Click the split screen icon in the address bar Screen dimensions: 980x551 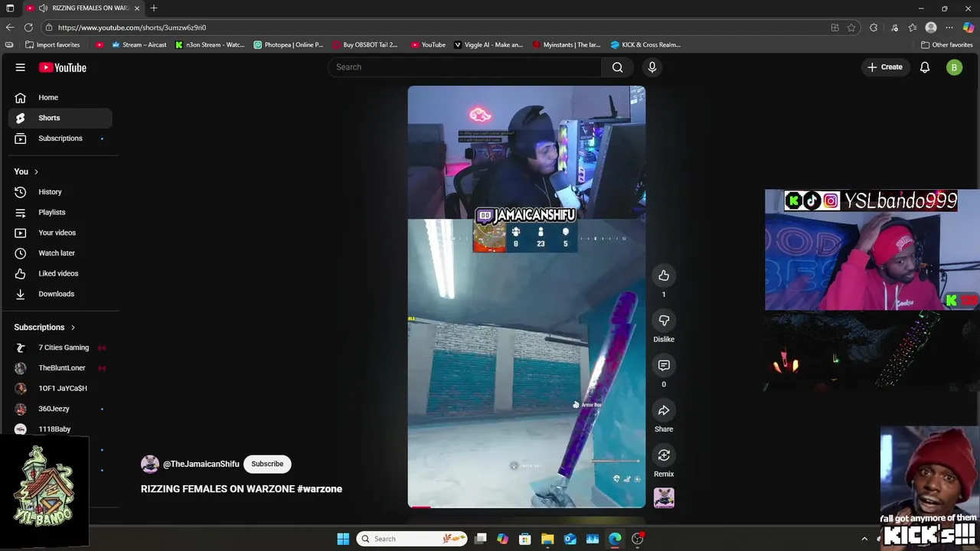835,28
